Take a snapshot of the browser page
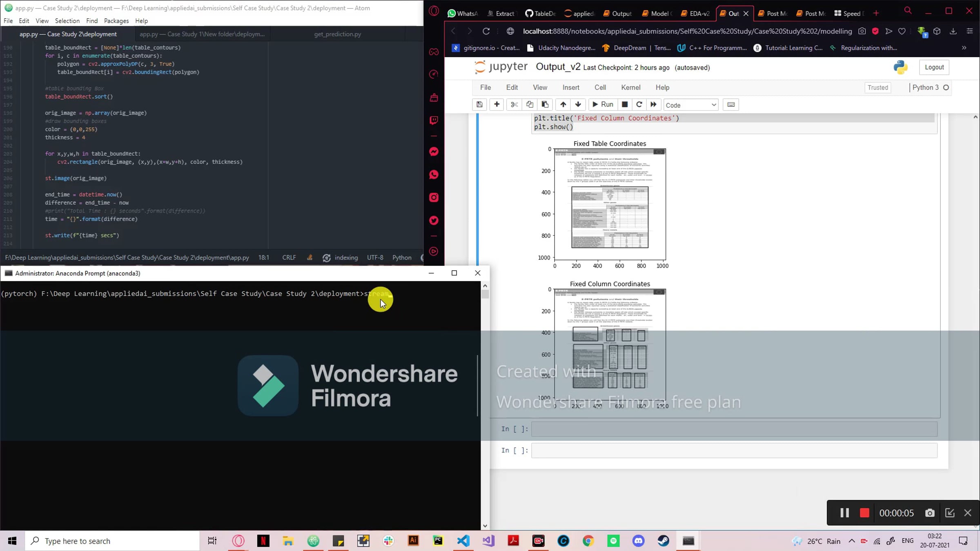980x551 pixels. (x=862, y=31)
